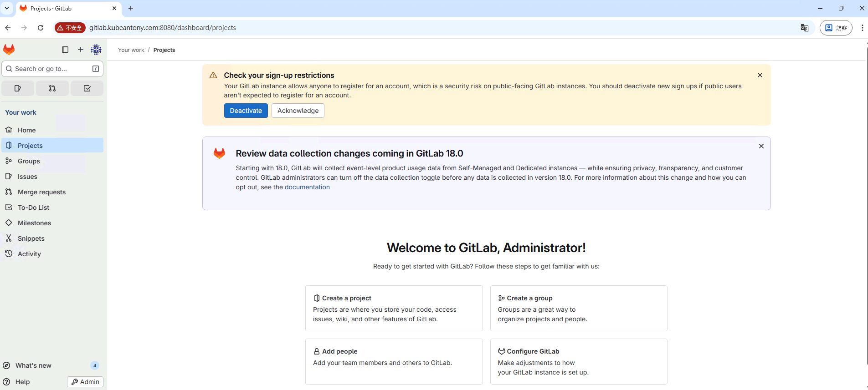Image resolution: width=868 pixels, height=390 pixels.
Task: Open the guest profile button
Action: pos(836,28)
